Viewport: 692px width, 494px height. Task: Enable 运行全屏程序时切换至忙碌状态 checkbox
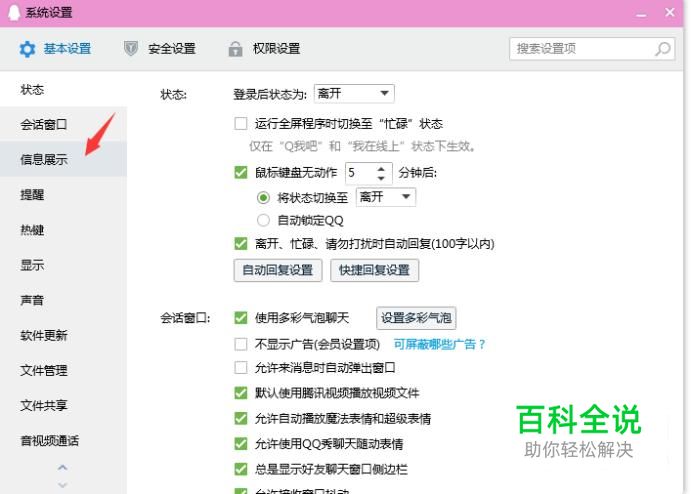241,123
